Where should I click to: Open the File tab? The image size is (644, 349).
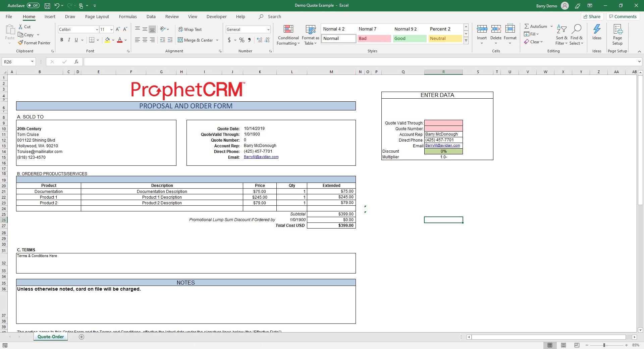pyautogui.click(x=9, y=16)
